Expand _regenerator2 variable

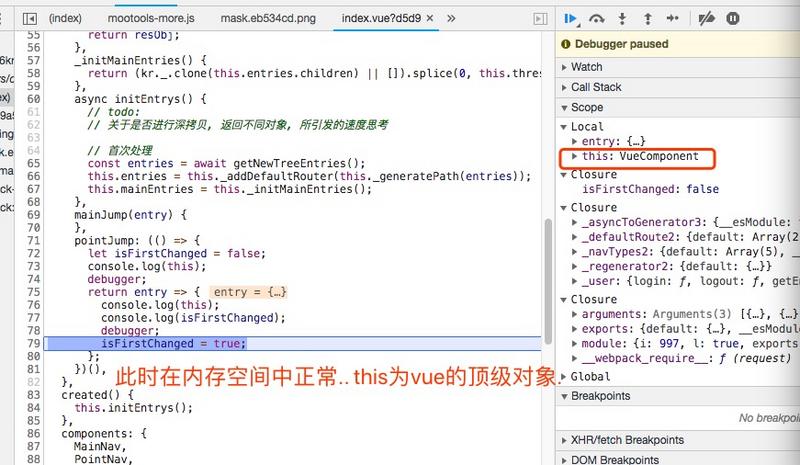[574, 266]
